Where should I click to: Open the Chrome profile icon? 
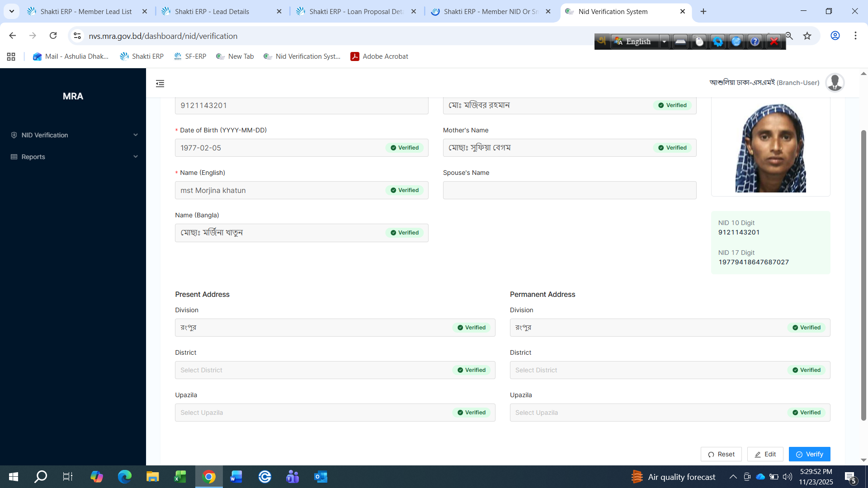coord(835,36)
